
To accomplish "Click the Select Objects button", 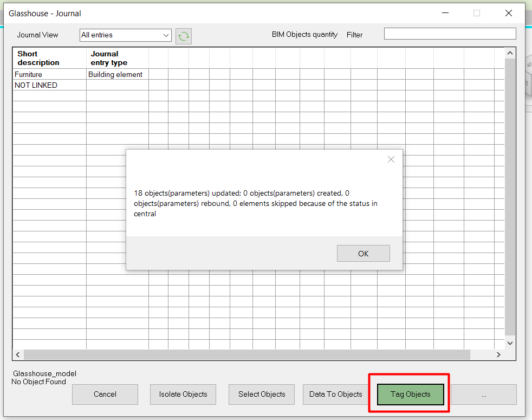I will (262, 394).
